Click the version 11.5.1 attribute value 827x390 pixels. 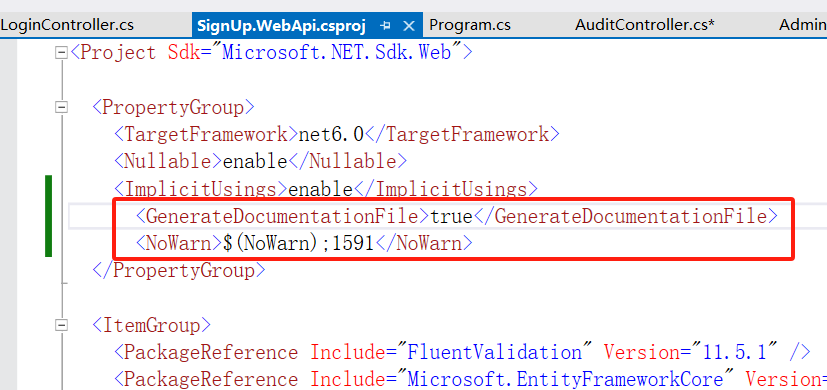click(x=737, y=352)
